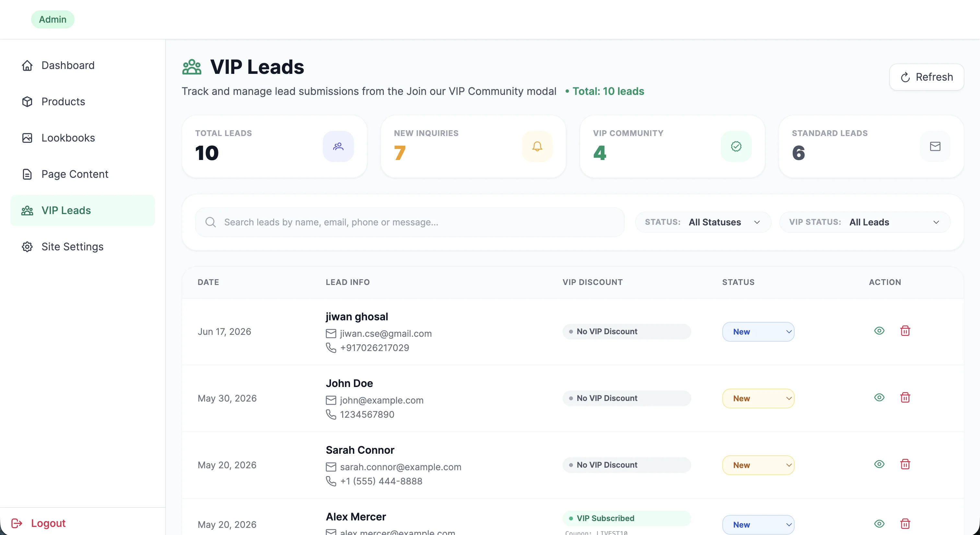Click the Jun 17, 2026 date cell
980x535 pixels.
225,332
